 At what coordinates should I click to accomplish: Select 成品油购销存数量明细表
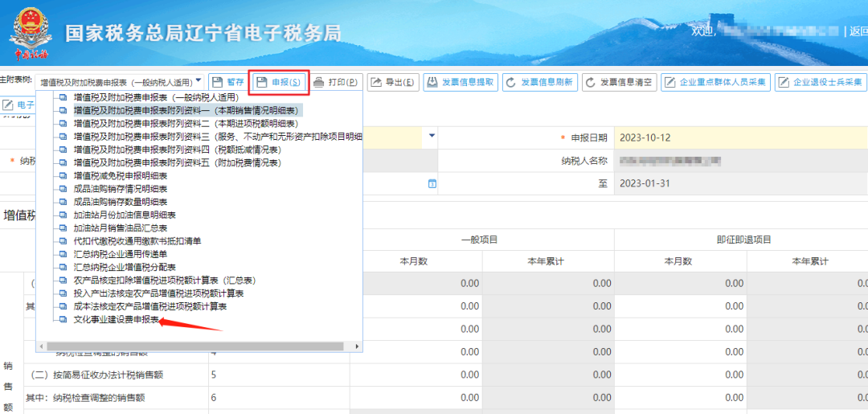tap(120, 202)
